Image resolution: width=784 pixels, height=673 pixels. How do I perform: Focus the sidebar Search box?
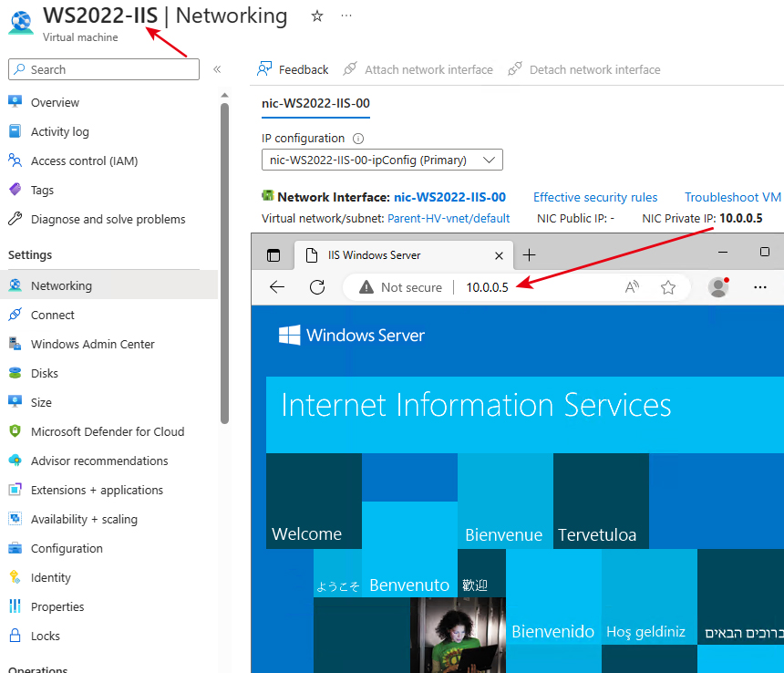pyautogui.click(x=104, y=69)
